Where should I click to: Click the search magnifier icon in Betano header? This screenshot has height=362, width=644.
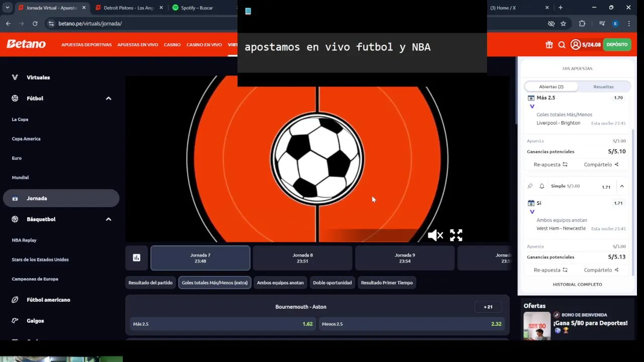[x=562, y=45]
